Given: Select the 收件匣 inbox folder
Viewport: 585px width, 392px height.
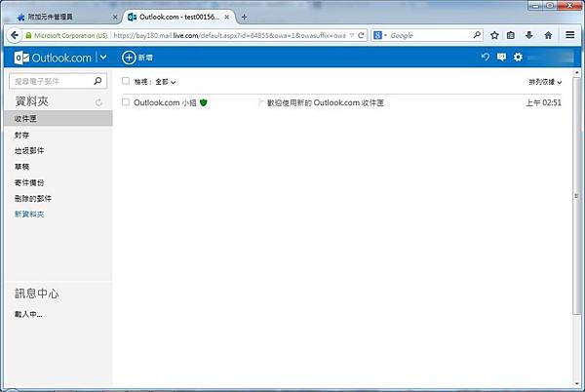Looking at the screenshot, I should 58,118.
